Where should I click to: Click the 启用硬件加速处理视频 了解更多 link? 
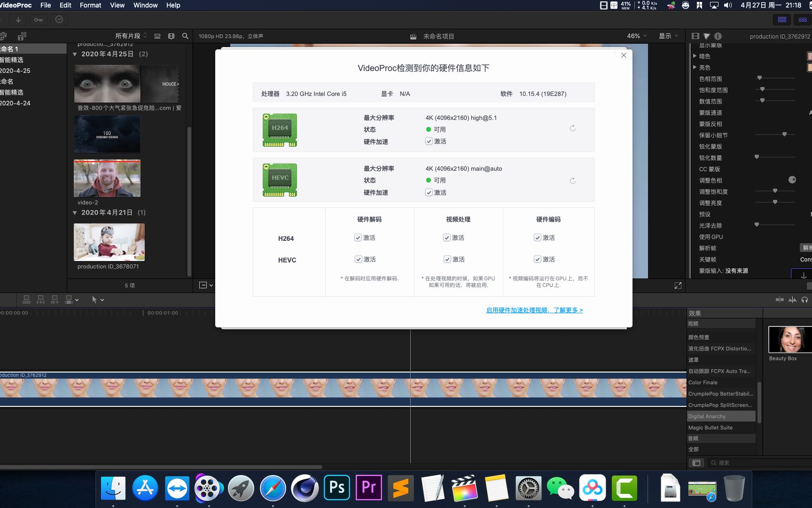click(534, 310)
